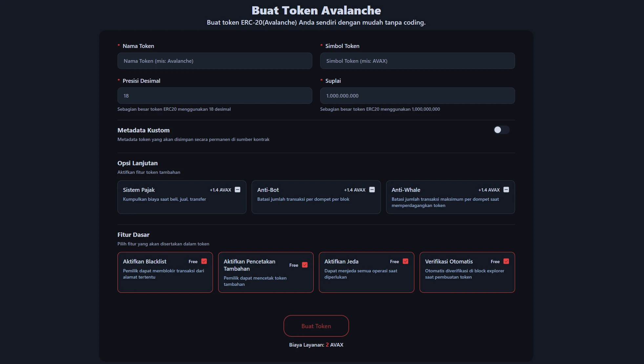Uncheck the Aktifkan Pencetakan Tambahan checkbox
The width and height of the screenshot is (644, 364).
pos(305,265)
